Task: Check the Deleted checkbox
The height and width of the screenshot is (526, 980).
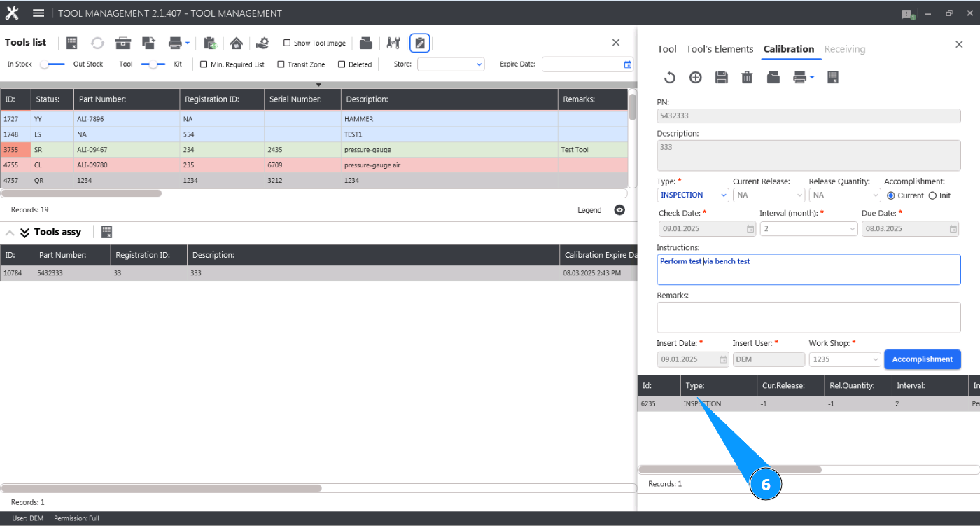Action: tap(342, 64)
